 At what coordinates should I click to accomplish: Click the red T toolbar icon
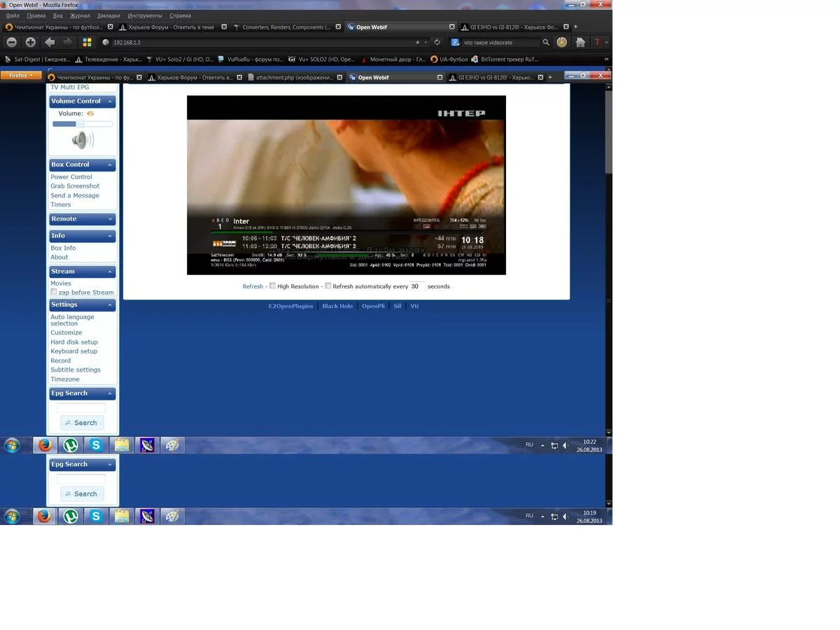(597, 42)
